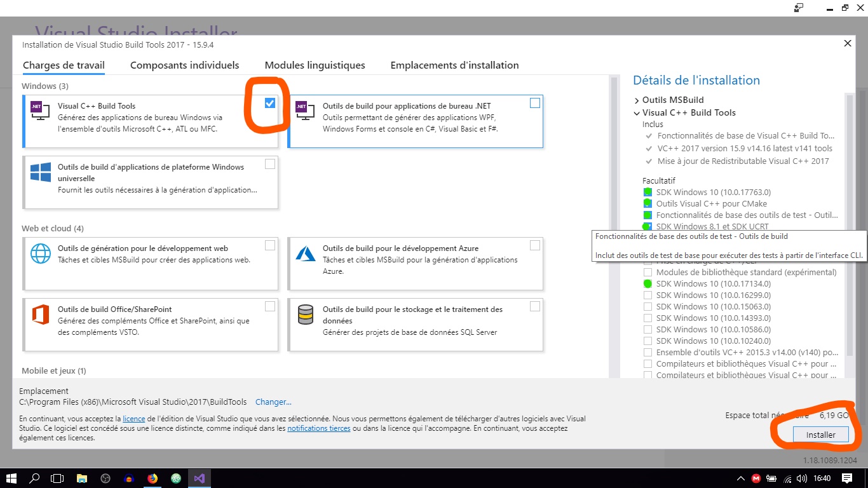Image resolution: width=868 pixels, height=488 pixels.
Task: Click the text SDK Windows 10 (10.0.17134.0)
Action: pyautogui.click(x=714, y=283)
